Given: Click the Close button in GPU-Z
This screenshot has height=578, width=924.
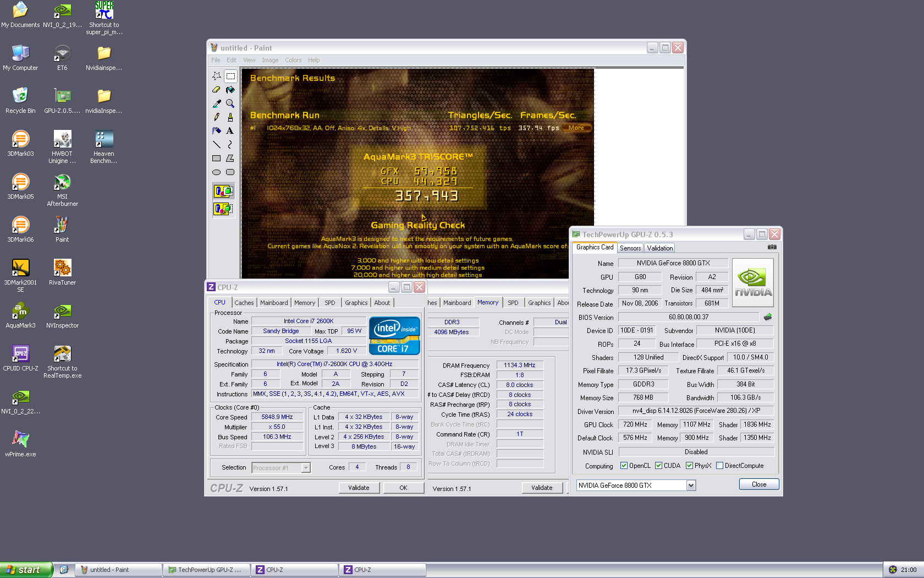Looking at the screenshot, I should click(x=759, y=484).
